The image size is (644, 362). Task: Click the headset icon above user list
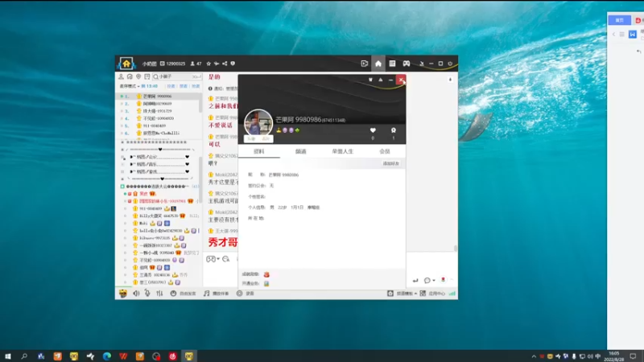pos(130,76)
